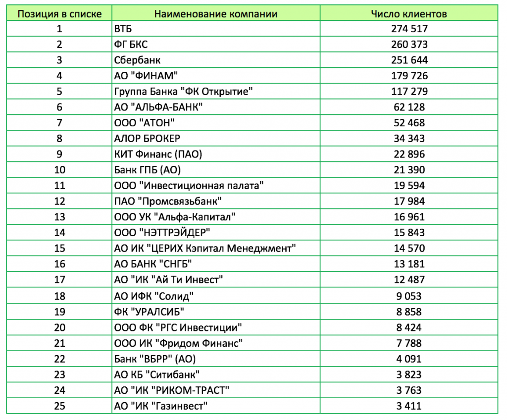Click position number 15 in the list

60,248
